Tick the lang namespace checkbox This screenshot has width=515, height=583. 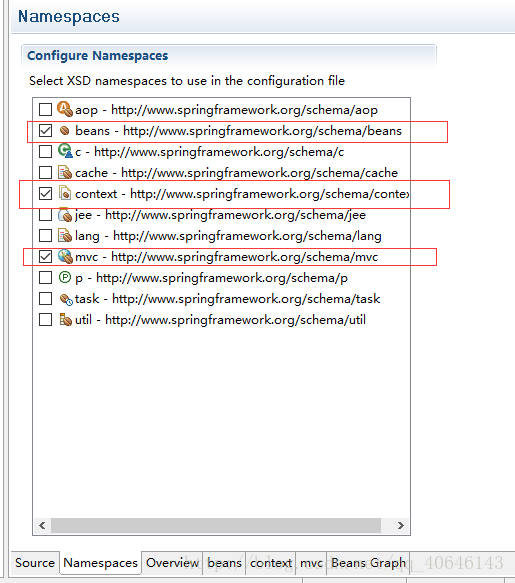pos(45,235)
